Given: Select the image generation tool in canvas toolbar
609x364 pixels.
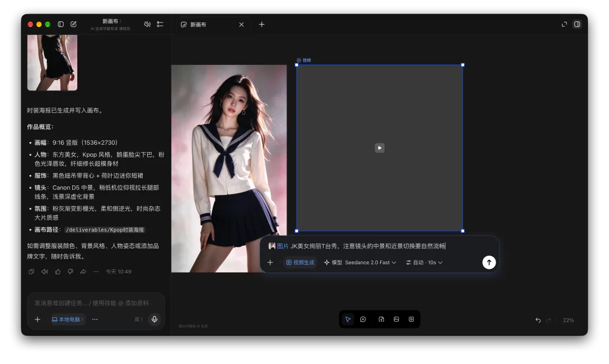Looking at the screenshot, I should 396,319.
